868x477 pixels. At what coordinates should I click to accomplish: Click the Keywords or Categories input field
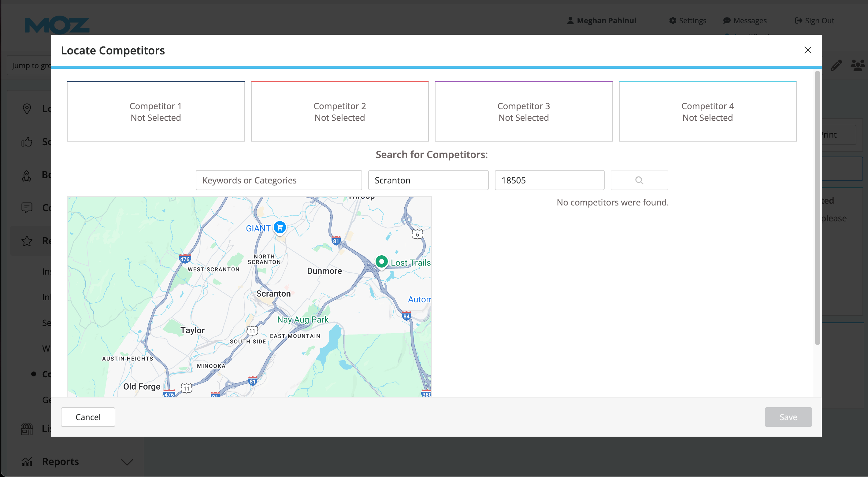coord(278,180)
